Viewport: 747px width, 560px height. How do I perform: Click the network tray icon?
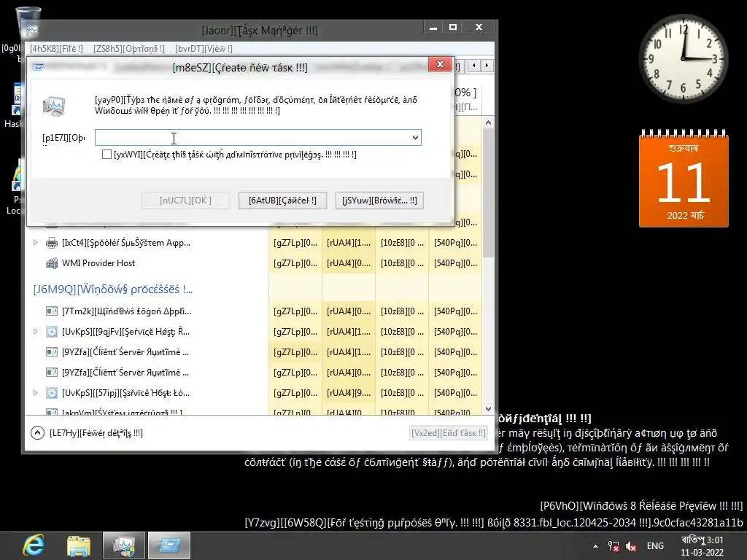[614, 546]
